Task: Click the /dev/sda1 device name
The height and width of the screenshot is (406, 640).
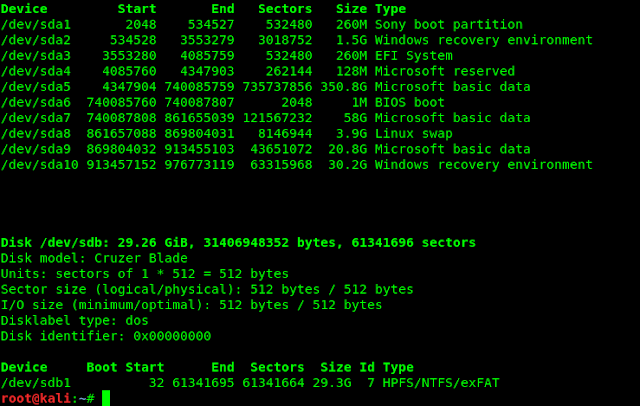Action: 36,25
